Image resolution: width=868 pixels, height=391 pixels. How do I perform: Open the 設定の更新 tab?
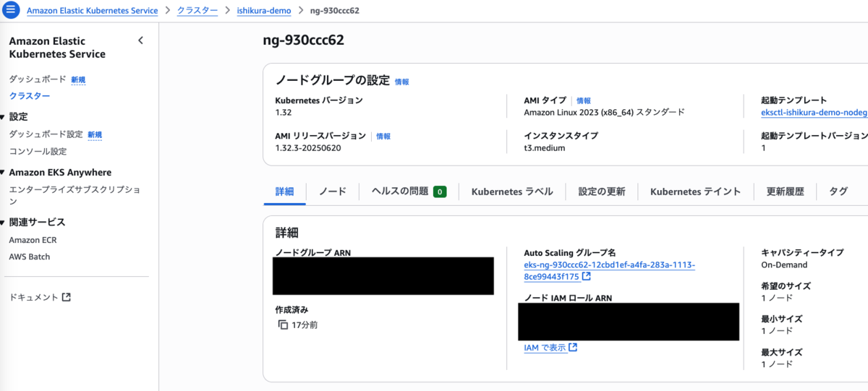(602, 192)
